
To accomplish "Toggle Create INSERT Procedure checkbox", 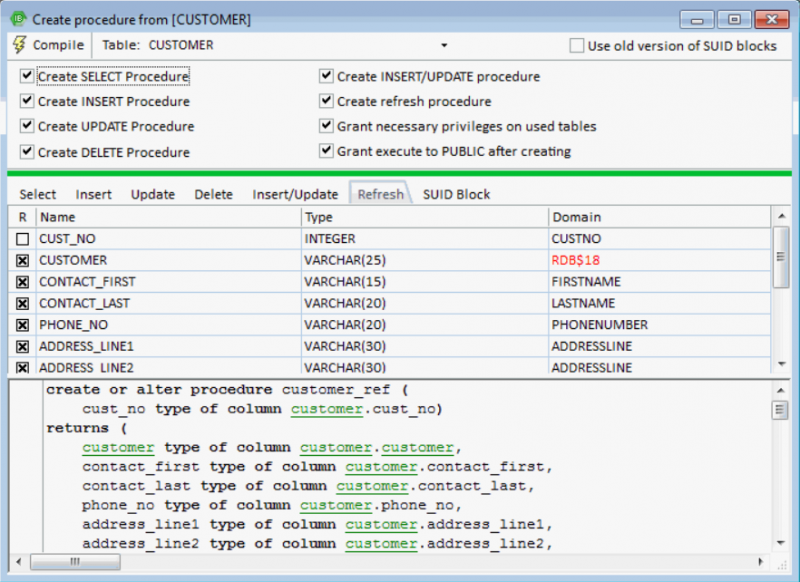I will click(27, 101).
